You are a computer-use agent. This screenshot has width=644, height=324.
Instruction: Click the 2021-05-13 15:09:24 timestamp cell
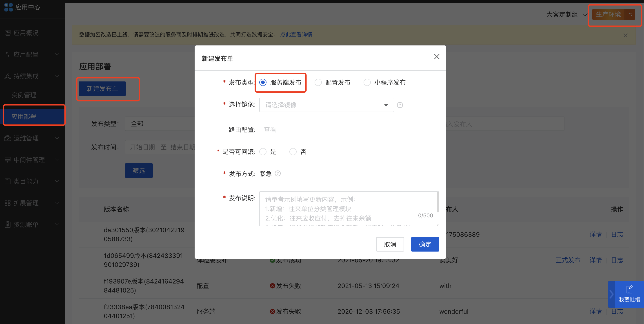(368, 286)
